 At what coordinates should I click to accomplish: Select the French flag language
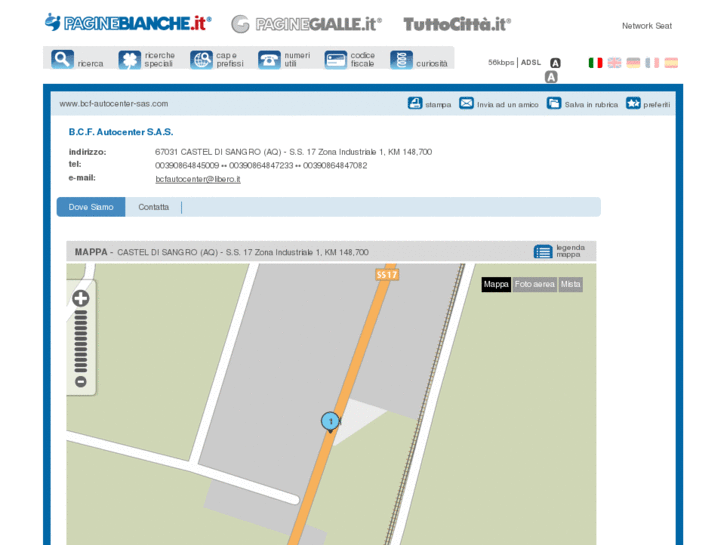(x=652, y=63)
